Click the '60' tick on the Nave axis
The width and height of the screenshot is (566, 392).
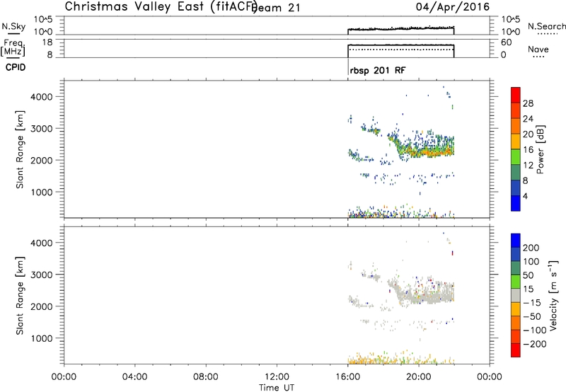click(x=507, y=42)
